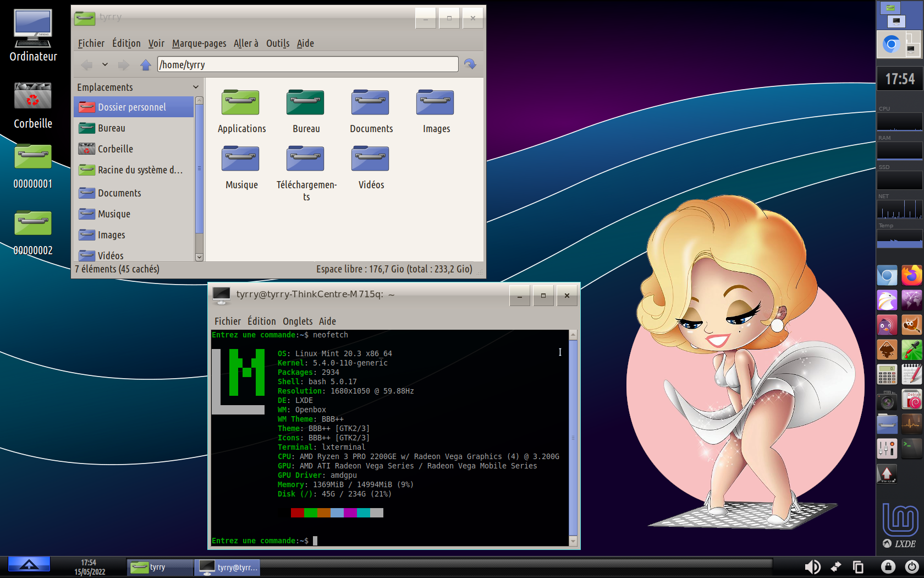
Task: Open the Ordinateur desktop icon
Action: (x=33, y=36)
